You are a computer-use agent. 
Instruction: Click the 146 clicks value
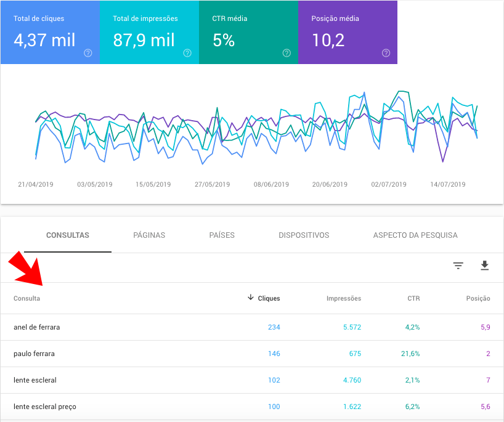(274, 354)
